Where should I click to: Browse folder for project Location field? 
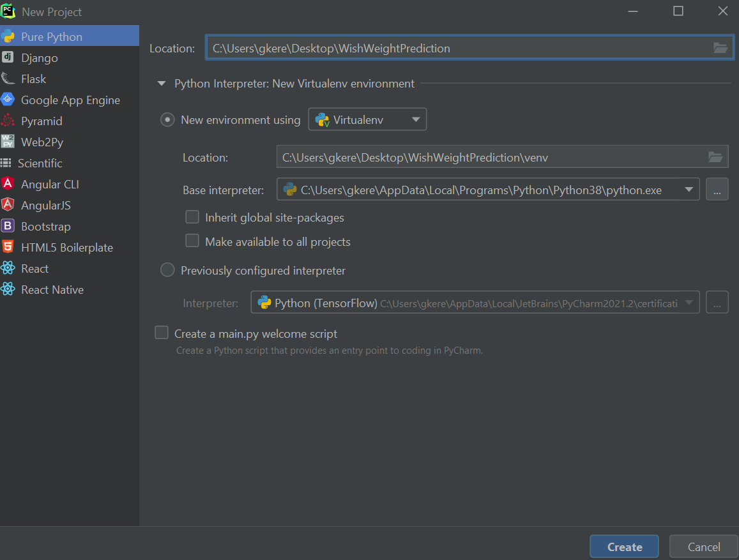tap(720, 48)
